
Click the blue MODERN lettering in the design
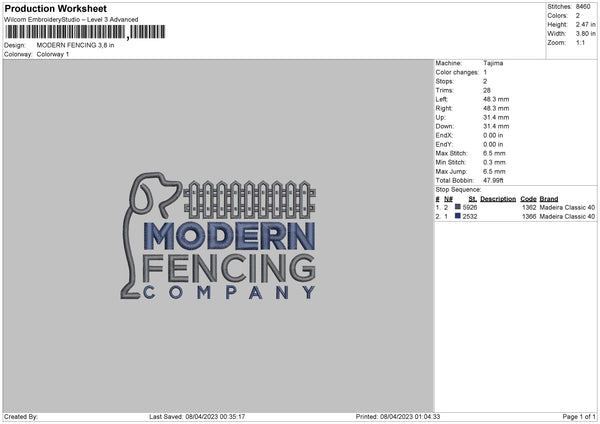click(x=229, y=236)
